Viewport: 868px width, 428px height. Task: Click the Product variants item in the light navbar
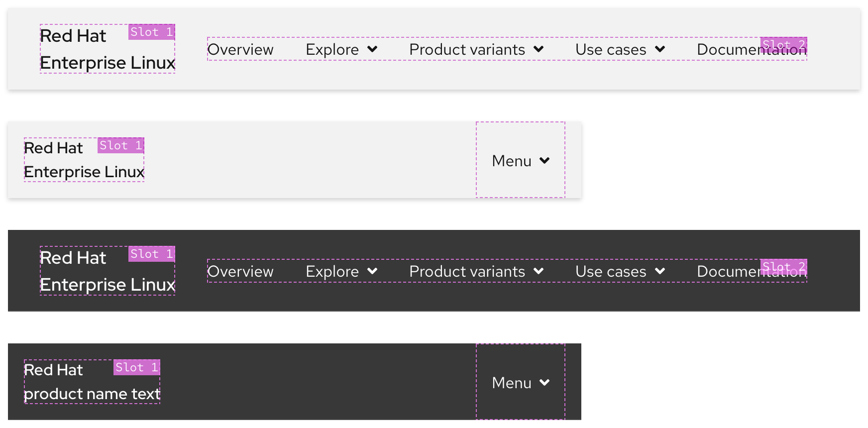tap(467, 49)
